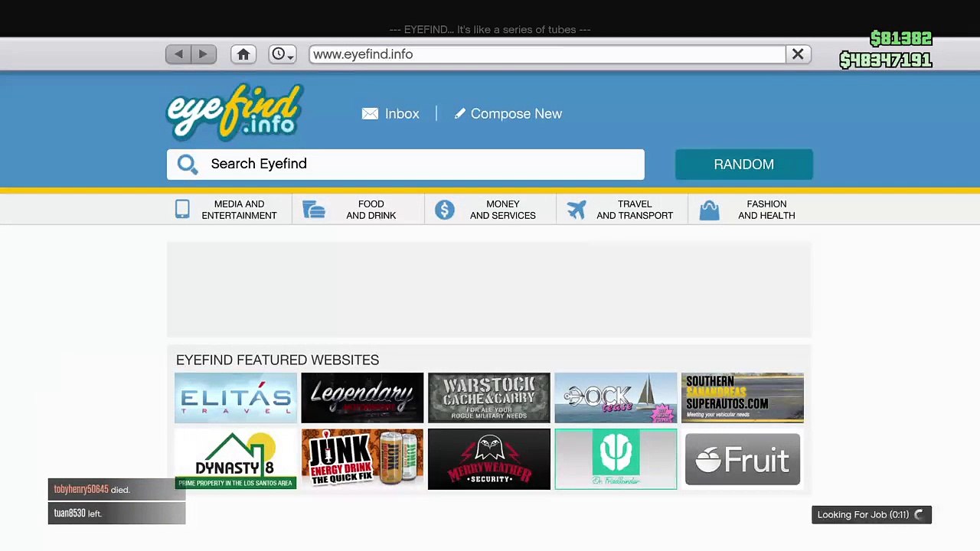Screen dimensions: 980x551
Task: Click the tuan8530 left notification
Action: (116, 514)
